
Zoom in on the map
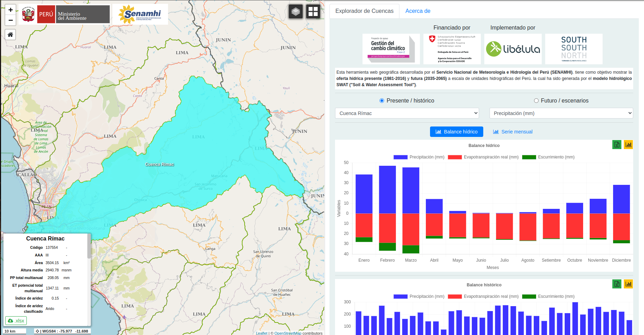tap(10, 10)
